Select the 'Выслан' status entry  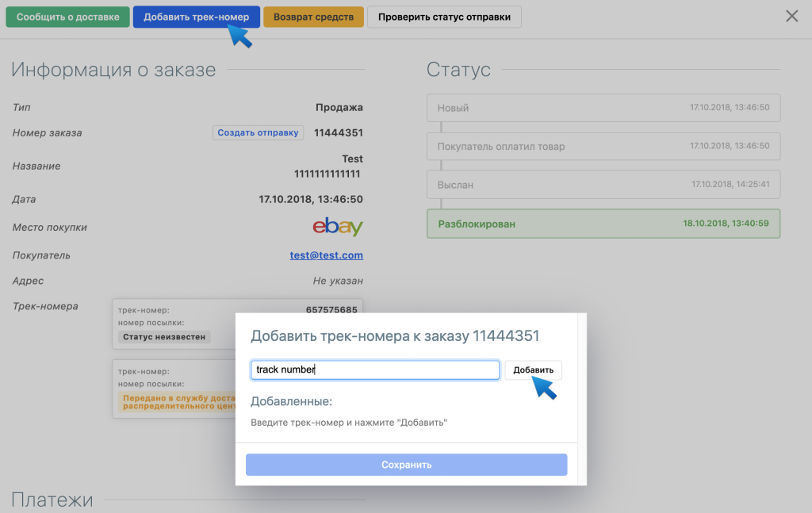(603, 184)
